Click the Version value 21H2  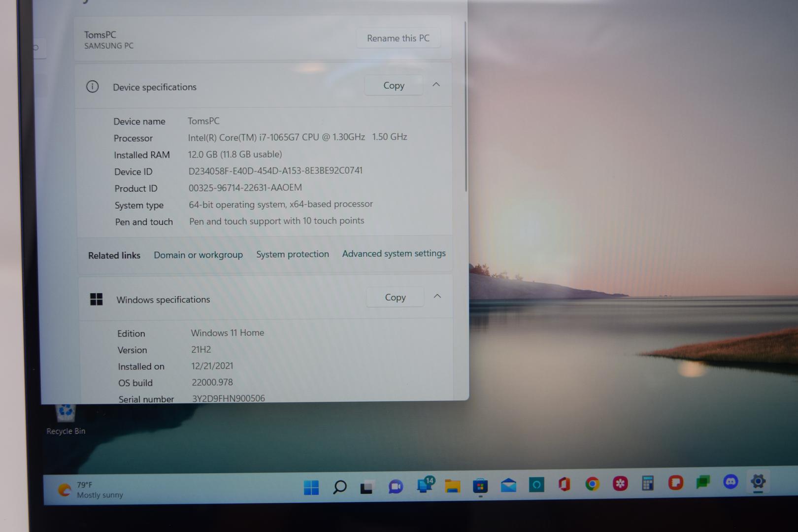tap(201, 349)
